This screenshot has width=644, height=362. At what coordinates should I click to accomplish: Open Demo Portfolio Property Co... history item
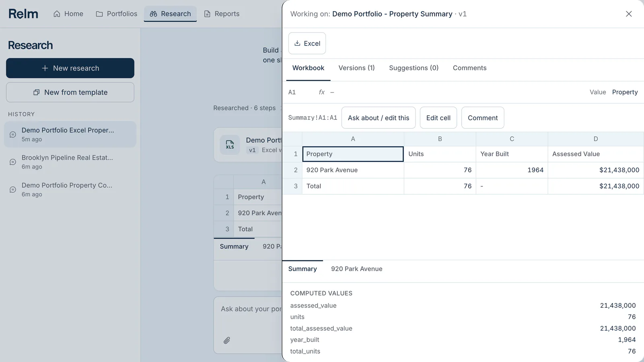pos(70,189)
